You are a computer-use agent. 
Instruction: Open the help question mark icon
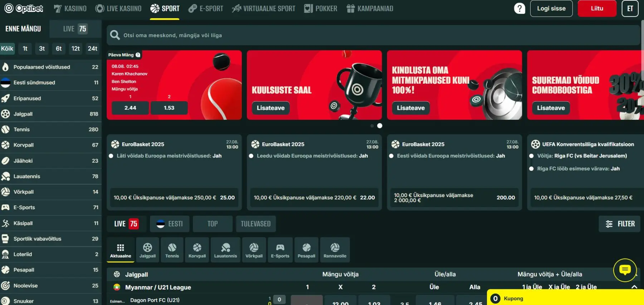(x=519, y=8)
